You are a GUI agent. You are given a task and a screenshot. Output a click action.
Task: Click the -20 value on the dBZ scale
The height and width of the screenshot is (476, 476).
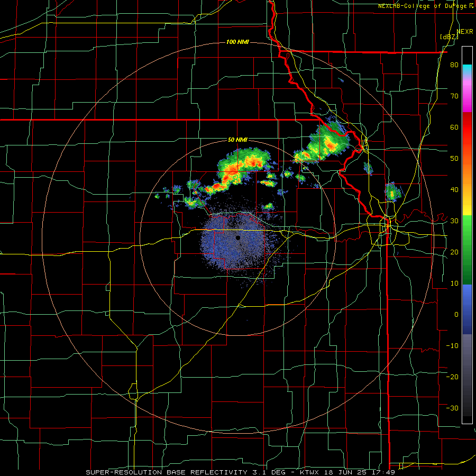(452, 377)
